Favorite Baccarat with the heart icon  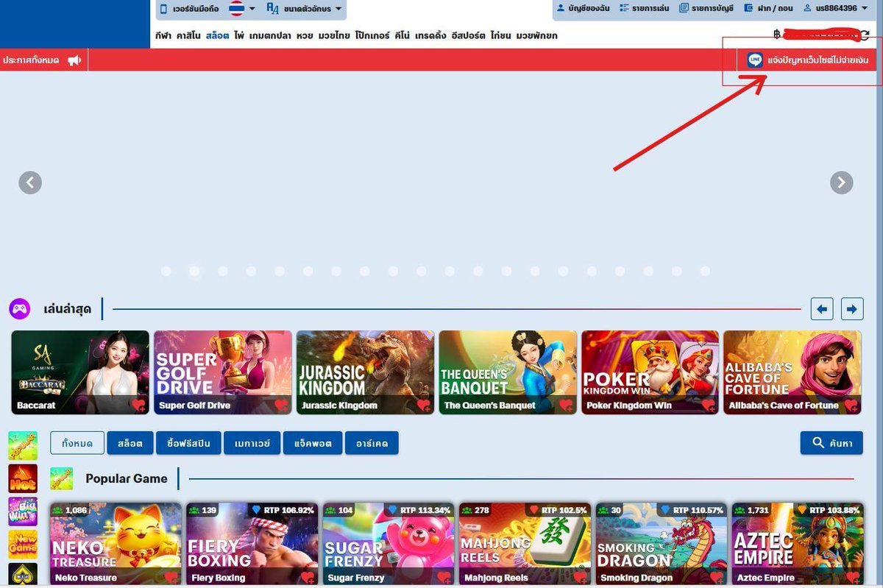click(x=138, y=405)
